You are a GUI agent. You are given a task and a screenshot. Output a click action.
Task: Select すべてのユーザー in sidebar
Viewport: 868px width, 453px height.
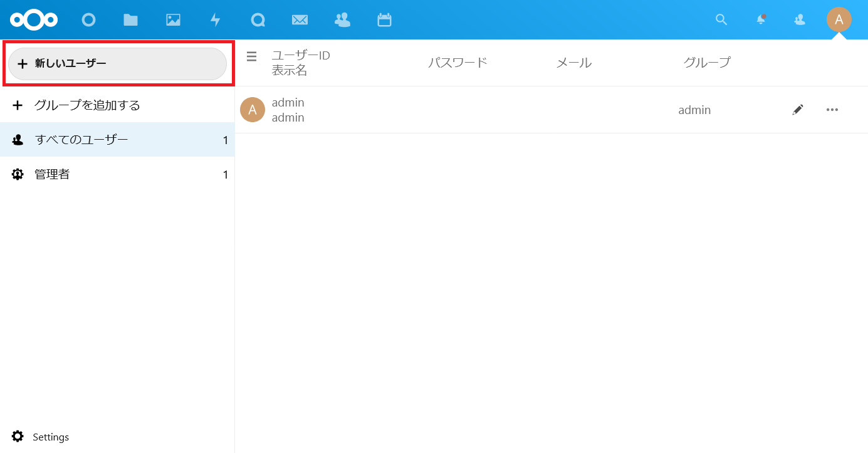tap(117, 140)
